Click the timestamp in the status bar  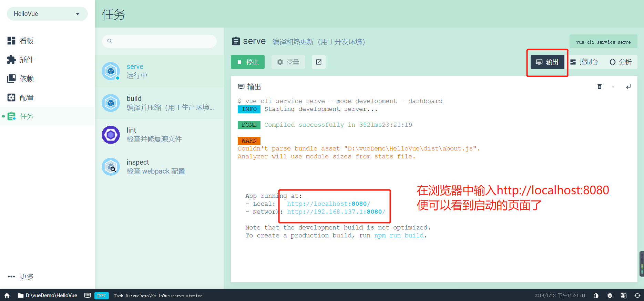coord(560,296)
